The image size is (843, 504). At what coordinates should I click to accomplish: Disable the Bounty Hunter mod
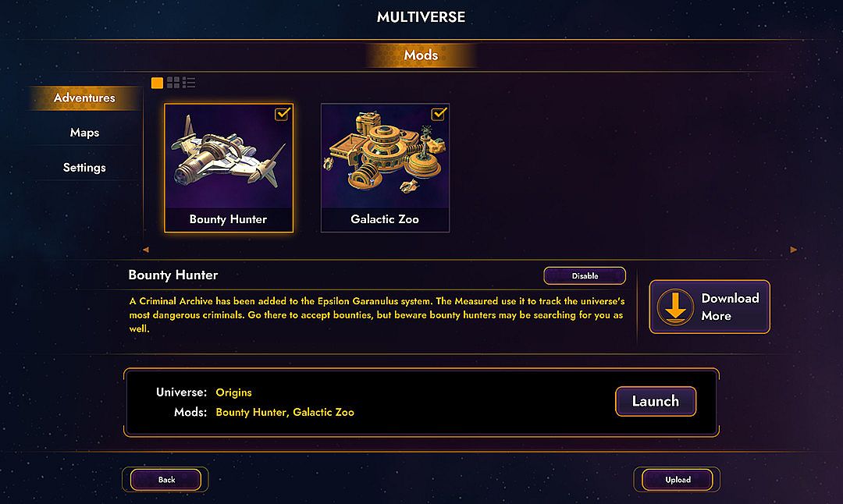585,275
